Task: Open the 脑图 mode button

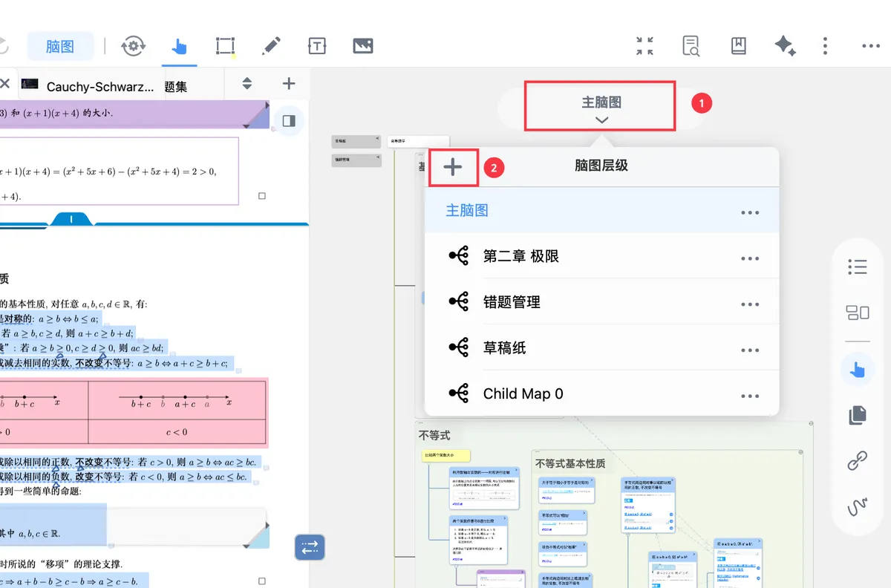Action: click(x=60, y=46)
